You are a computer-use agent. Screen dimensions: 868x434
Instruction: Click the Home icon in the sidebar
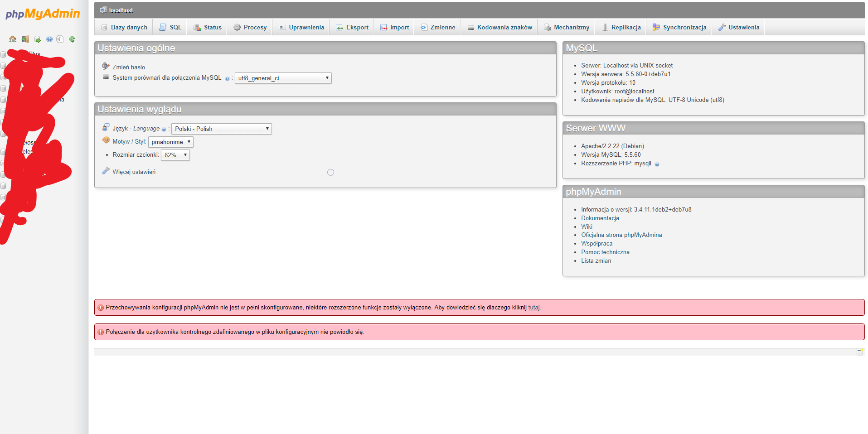coord(13,39)
